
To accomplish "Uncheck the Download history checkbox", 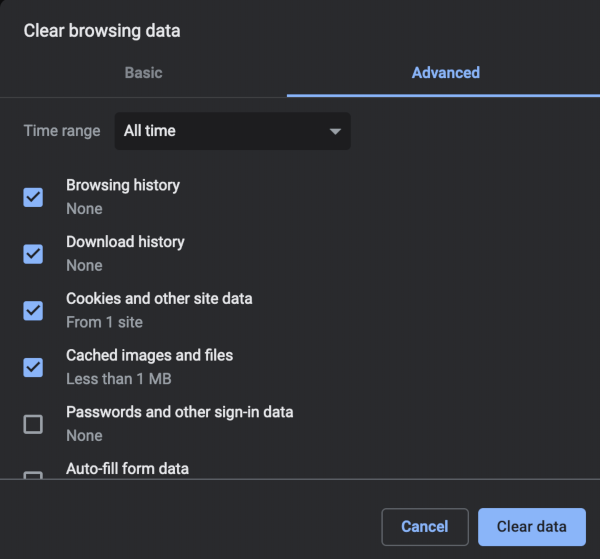I will pos(33,253).
